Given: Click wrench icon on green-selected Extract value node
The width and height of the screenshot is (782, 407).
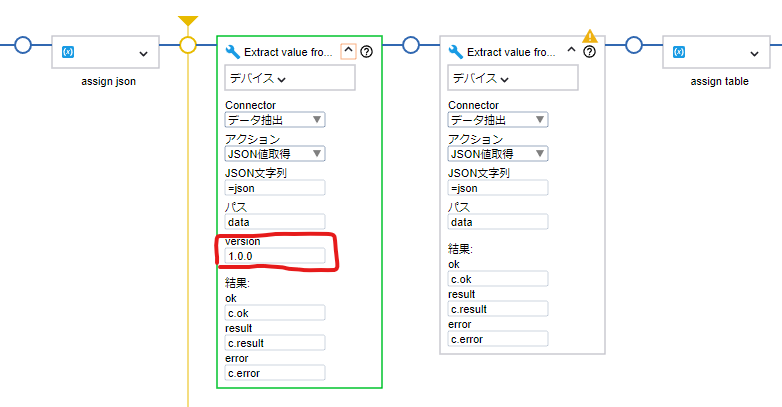Looking at the screenshot, I should coord(232,51).
